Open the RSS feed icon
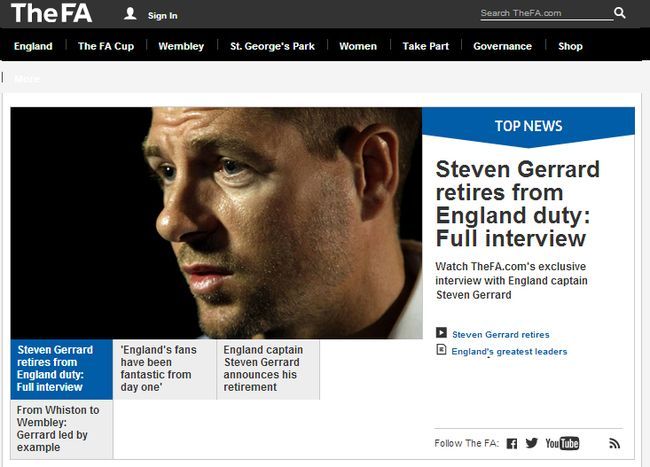This screenshot has width=650, height=467. point(615,443)
